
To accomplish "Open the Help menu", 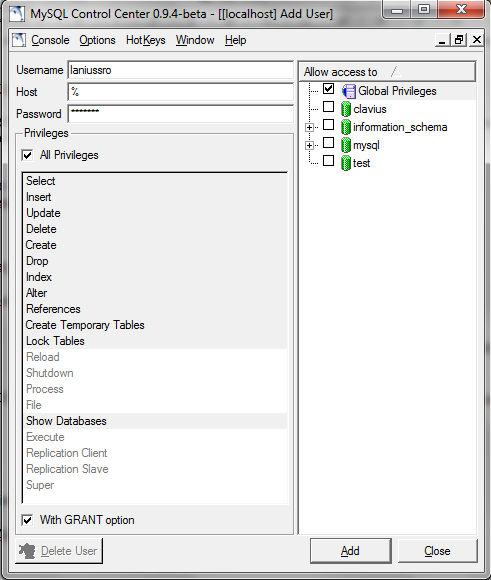I will tap(235, 40).
